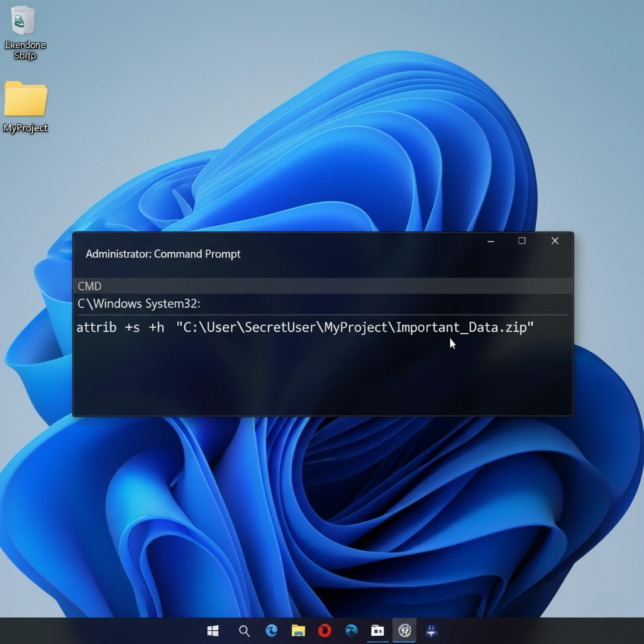Click the attrib command keyword
This screenshot has height=644, width=644.
click(x=96, y=327)
